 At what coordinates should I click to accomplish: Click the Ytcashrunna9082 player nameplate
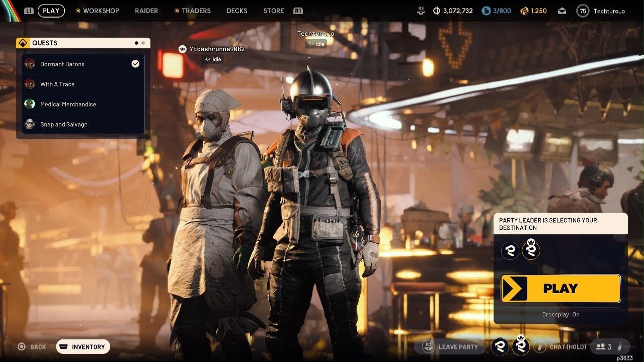coord(217,49)
